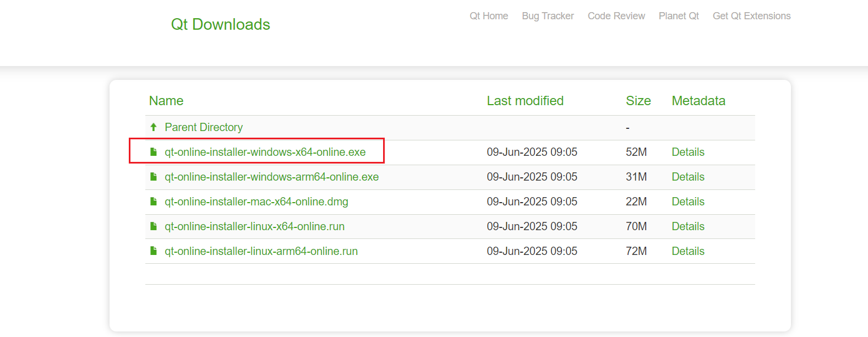868x337 pixels.
Task: Click file icon for mac-x64-online.dmg
Action: [154, 202]
